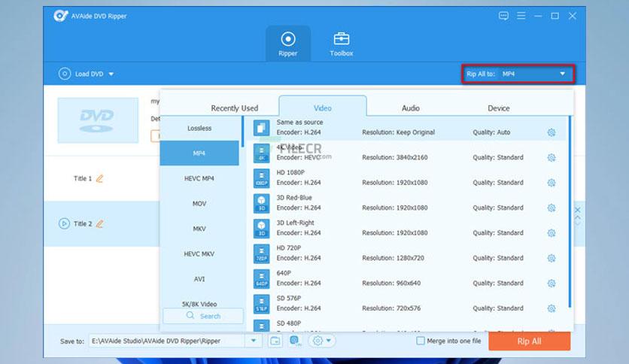Click the Load DVD disc icon
The image size is (629, 364).
click(x=65, y=74)
